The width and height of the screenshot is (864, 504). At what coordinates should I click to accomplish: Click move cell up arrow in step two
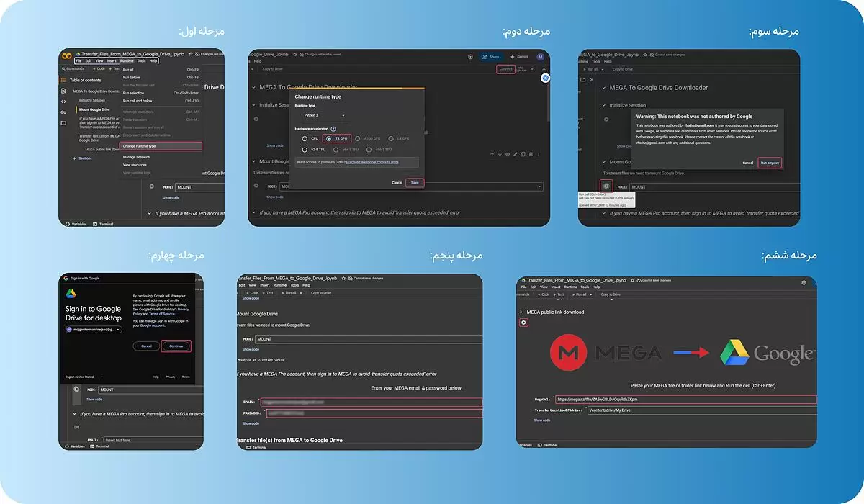[x=492, y=153]
